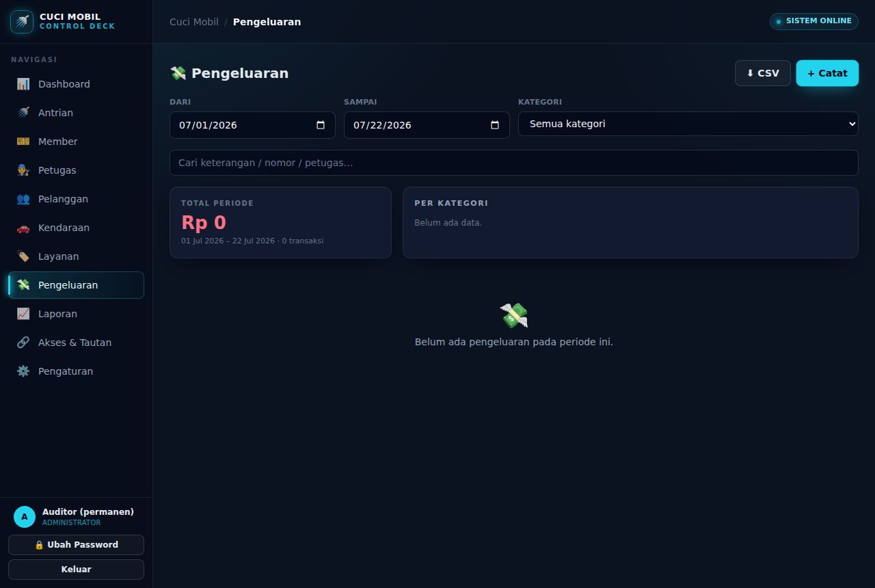Open the Kendaraan menu label

[64, 228]
